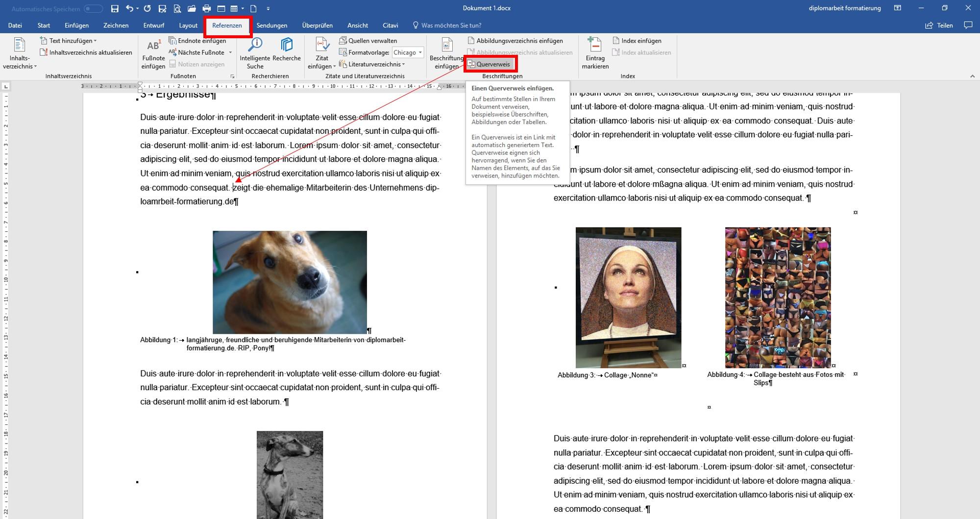Click the horizontal ruler's right indent marker

click(439, 87)
